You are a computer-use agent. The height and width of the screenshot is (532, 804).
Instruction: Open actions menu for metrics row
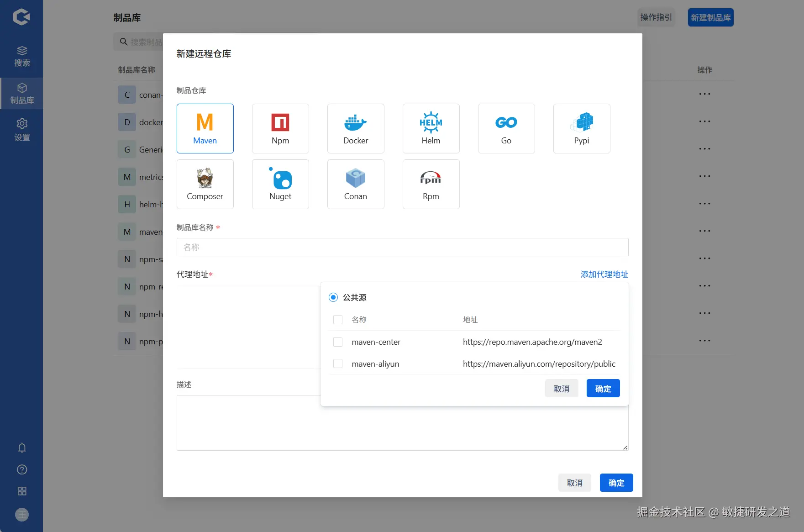click(704, 177)
